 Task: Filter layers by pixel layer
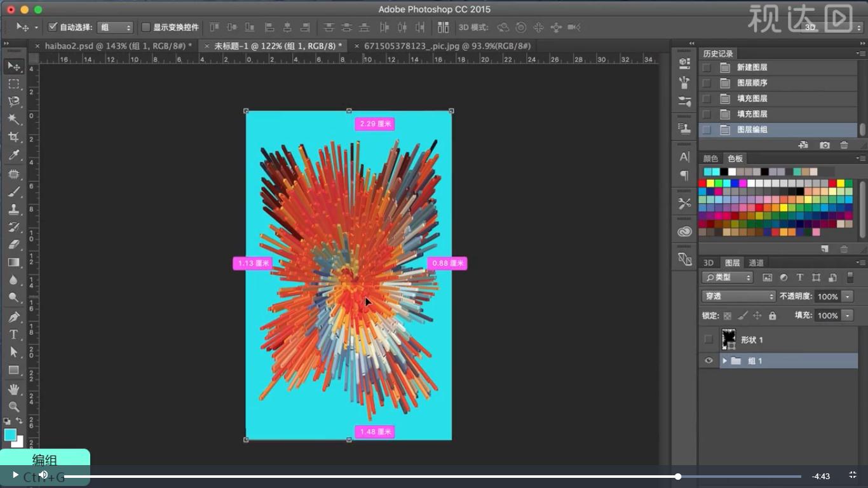(767, 278)
